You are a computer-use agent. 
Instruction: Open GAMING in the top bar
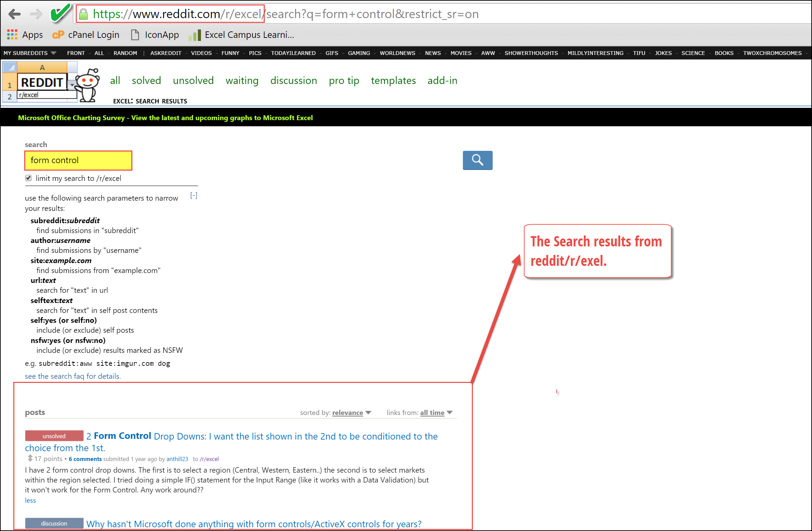[x=359, y=53]
